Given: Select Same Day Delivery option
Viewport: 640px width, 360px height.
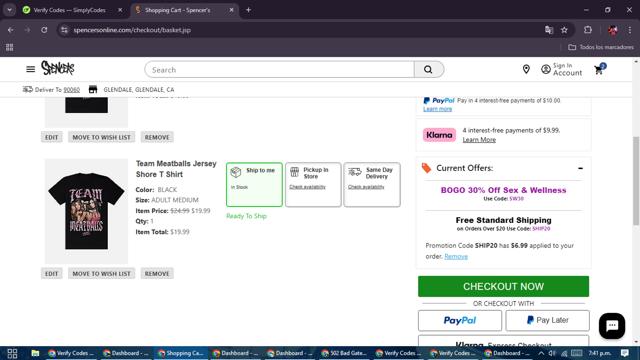Looking at the screenshot, I should [372, 184].
